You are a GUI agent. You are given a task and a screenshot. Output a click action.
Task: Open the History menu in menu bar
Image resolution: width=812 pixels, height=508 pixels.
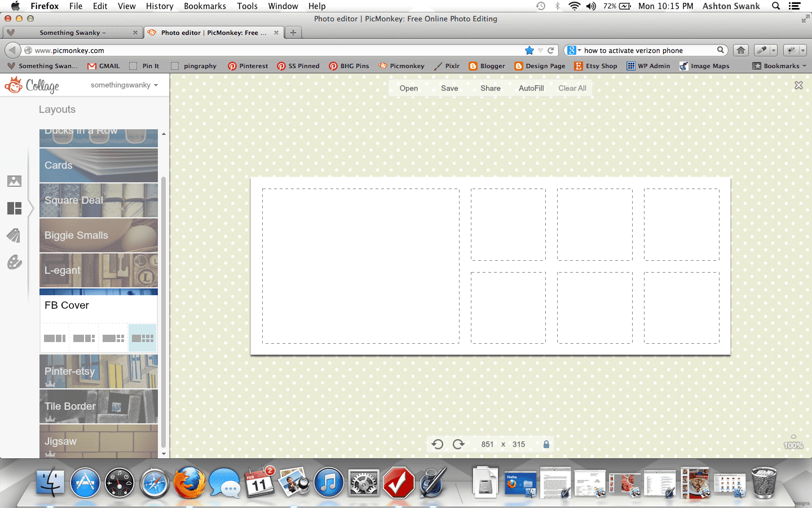[160, 6]
